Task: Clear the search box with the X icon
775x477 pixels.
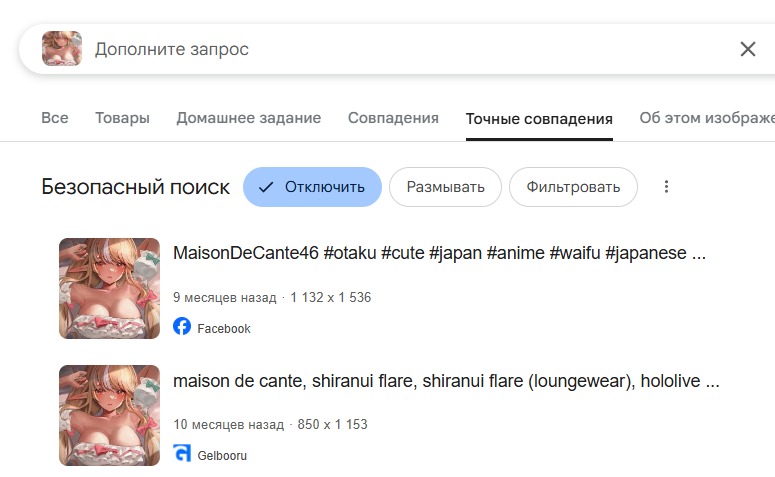Action: point(747,49)
